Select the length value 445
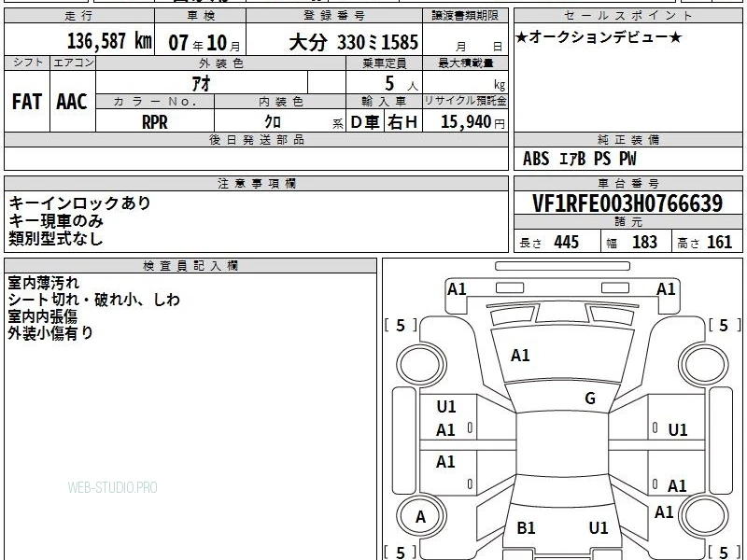This screenshot has width=747, height=560. [x=567, y=242]
